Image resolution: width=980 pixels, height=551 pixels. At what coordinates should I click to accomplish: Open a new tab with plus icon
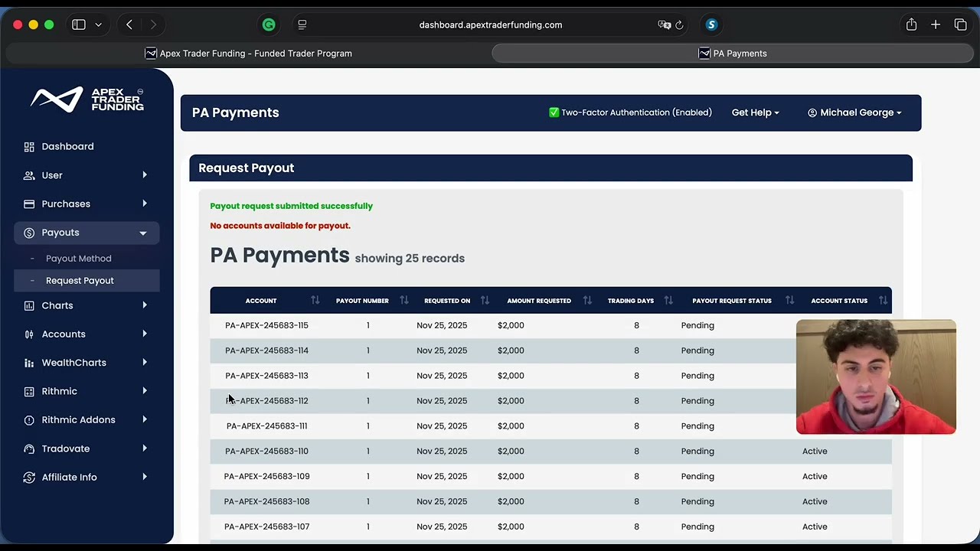point(936,24)
